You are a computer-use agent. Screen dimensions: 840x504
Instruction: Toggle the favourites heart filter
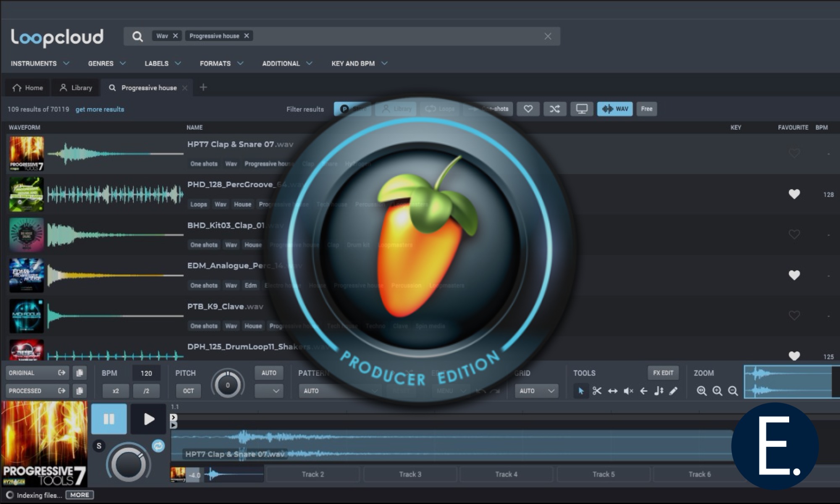click(x=528, y=109)
